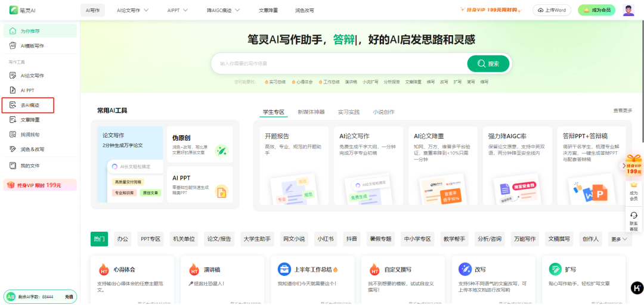Screen dimensions: 644x305
Task: Select 机关单位 category tab
Action: point(184,239)
